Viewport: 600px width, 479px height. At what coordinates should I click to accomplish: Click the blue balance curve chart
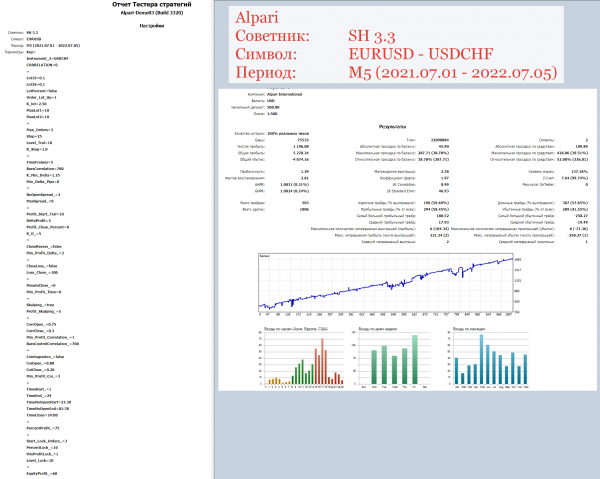pos(386,283)
